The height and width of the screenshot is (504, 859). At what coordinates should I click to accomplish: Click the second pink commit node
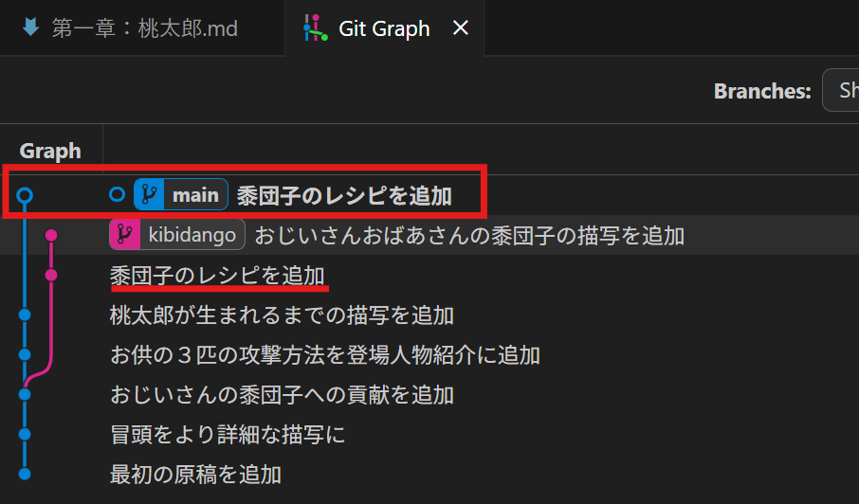(51, 275)
